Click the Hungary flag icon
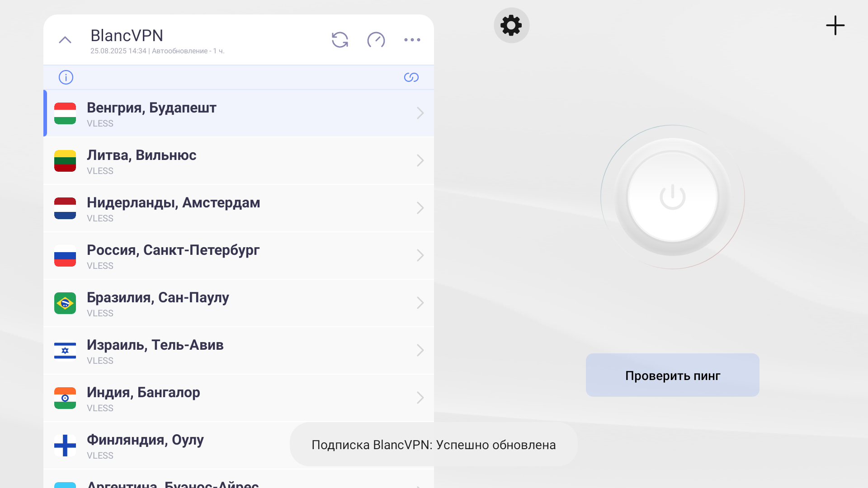The width and height of the screenshot is (868, 488). point(65,113)
